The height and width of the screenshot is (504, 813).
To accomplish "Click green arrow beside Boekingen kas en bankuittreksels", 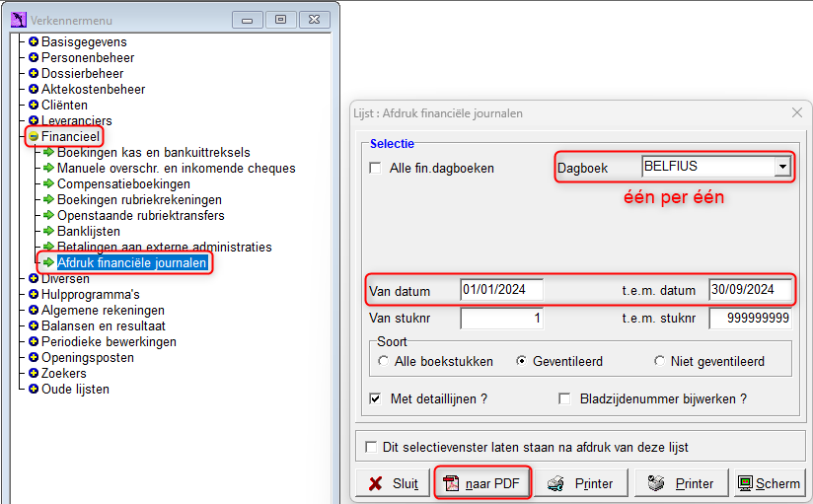I will [x=48, y=152].
